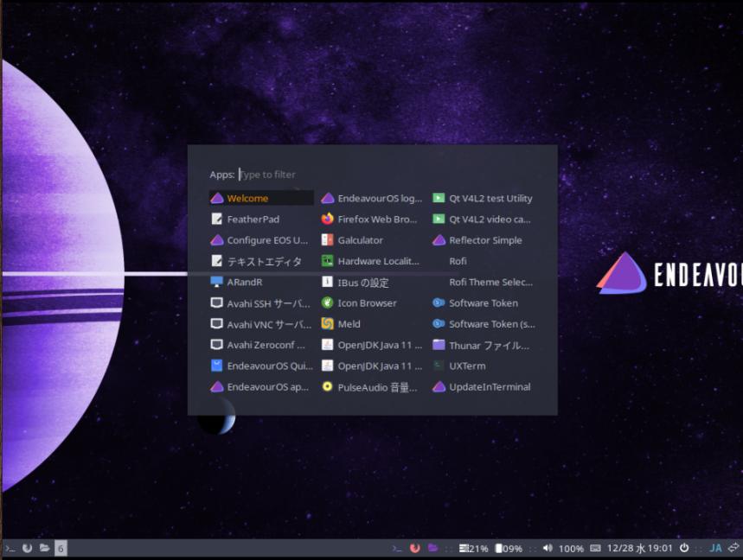This screenshot has width=743, height=560.
Task: Launch PulseAudio 音量 control entry
Action: tap(372, 387)
